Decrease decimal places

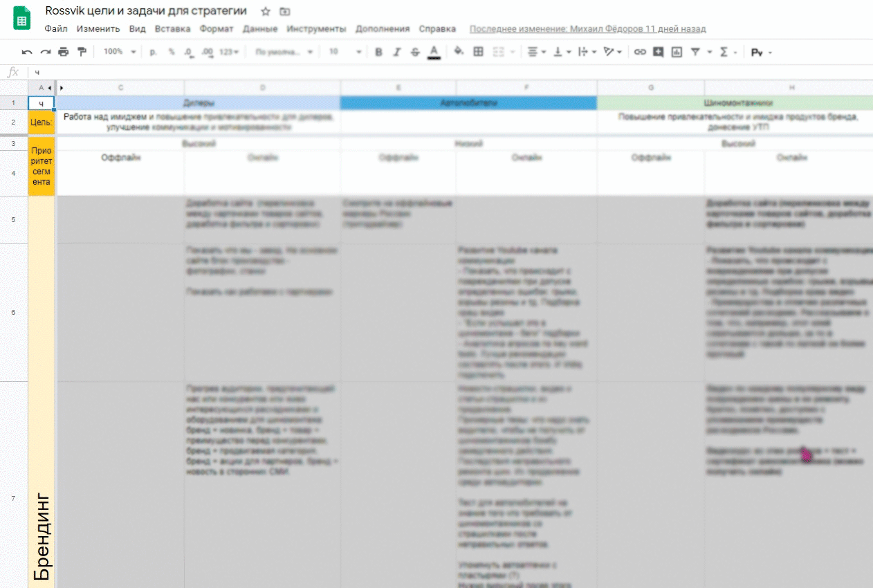[189, 52]
